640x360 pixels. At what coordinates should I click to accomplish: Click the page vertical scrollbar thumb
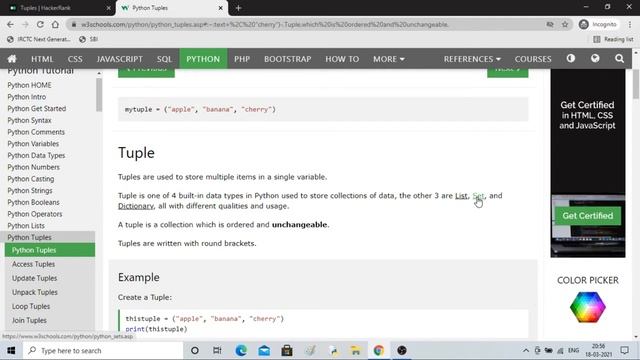coord(636,84)
